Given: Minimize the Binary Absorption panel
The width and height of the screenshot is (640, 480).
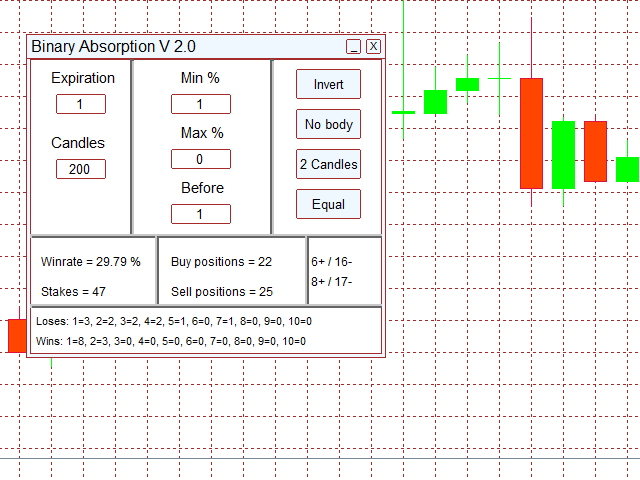Looking at the screenshot, I should [353, 47].
